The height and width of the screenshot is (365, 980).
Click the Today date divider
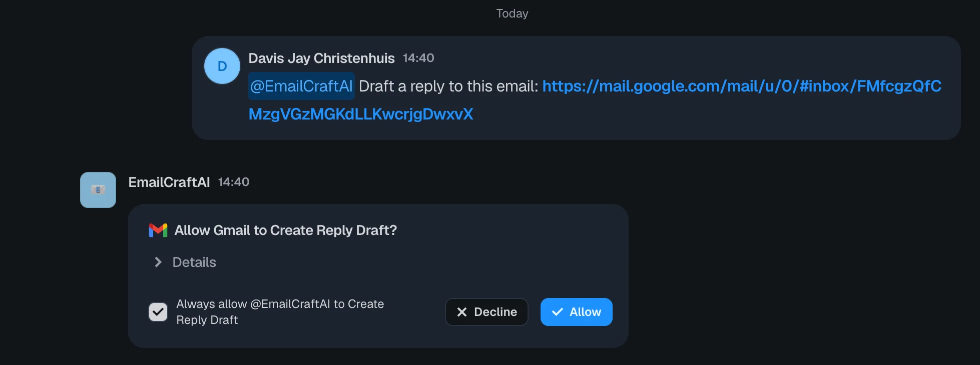tap(511, 13)
